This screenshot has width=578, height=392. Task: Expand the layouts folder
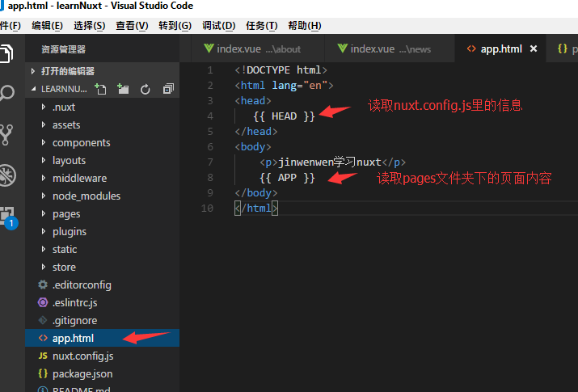(x=44, y=160)
